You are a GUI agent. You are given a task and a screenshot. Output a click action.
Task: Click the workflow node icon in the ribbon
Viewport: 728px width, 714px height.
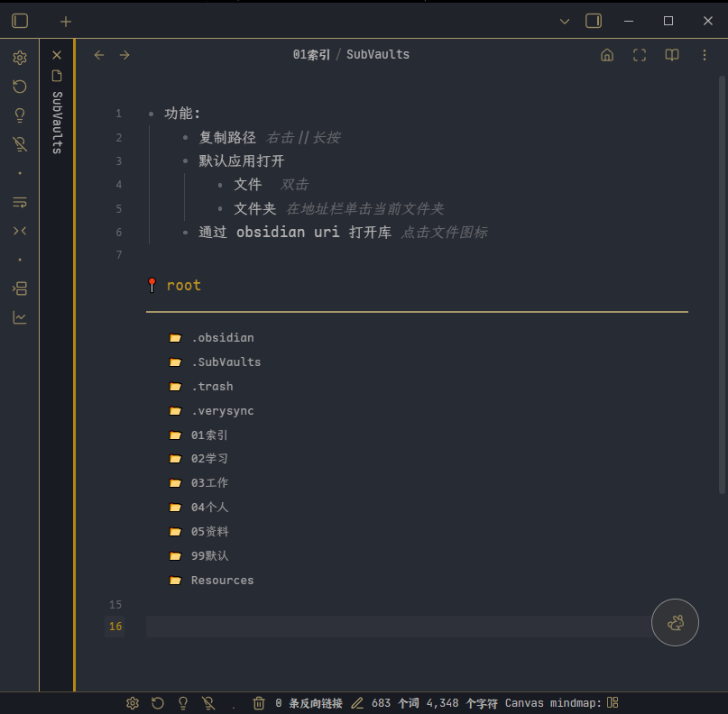click(x=19, y=288)
